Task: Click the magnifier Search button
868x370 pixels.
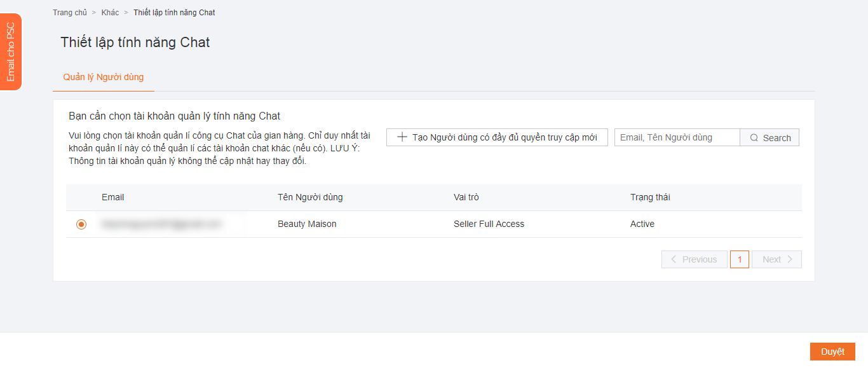Action: [x=770, y=138]
